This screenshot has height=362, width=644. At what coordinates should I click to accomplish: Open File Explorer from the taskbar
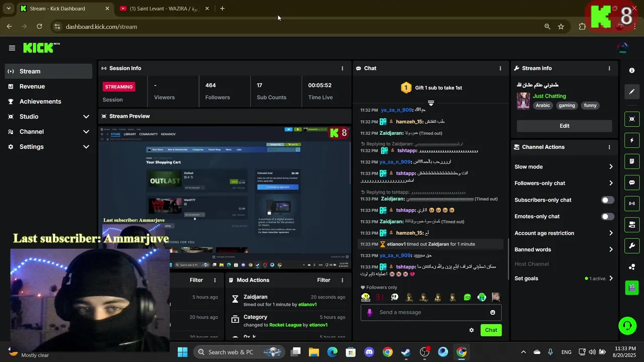pos(314,352)
